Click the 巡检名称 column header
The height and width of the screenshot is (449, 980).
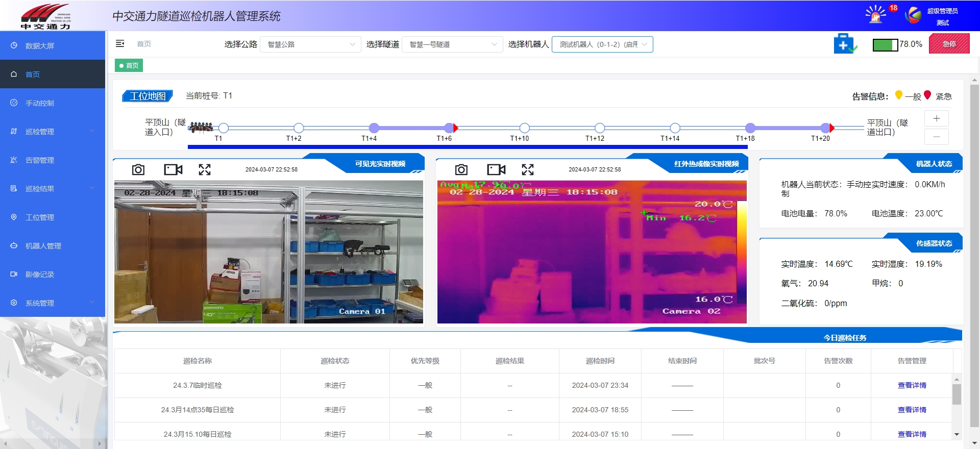click(198, 361)
